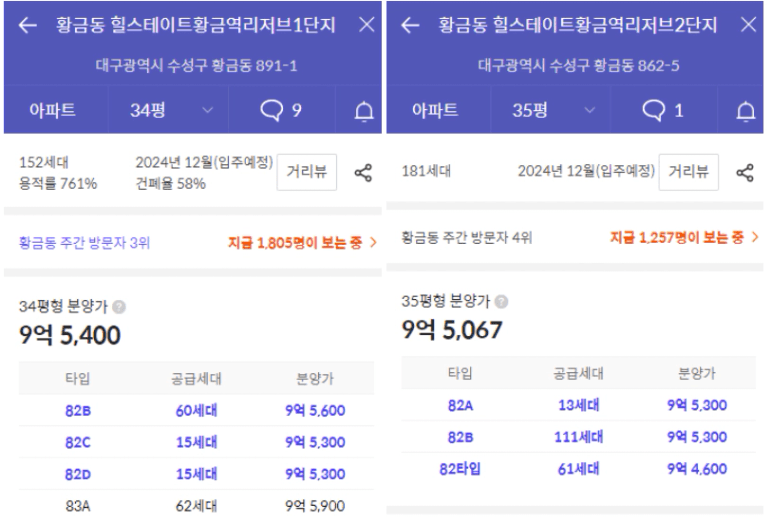Click average price 9억 5,067
This screenshot has width=772, height=523.
point(451,330)
